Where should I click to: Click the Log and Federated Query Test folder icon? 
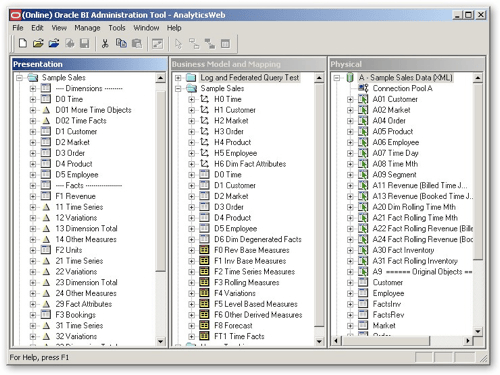191,78
